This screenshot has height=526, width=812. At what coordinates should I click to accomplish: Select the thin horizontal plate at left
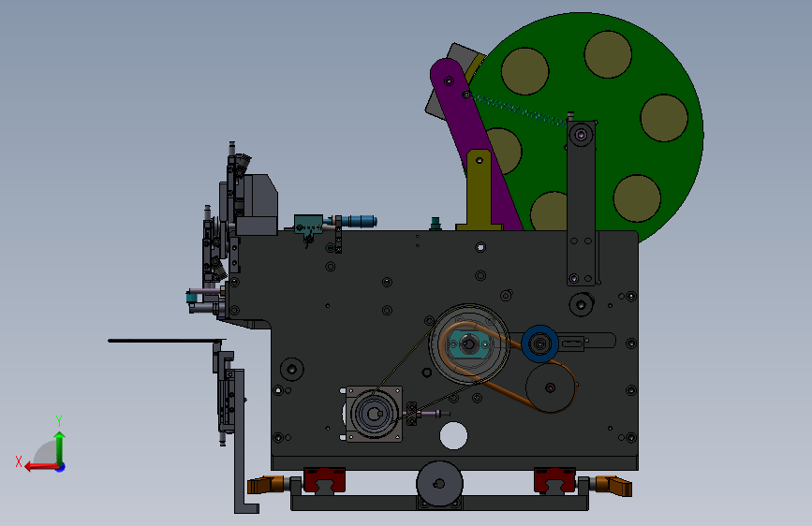coord(167,341)
